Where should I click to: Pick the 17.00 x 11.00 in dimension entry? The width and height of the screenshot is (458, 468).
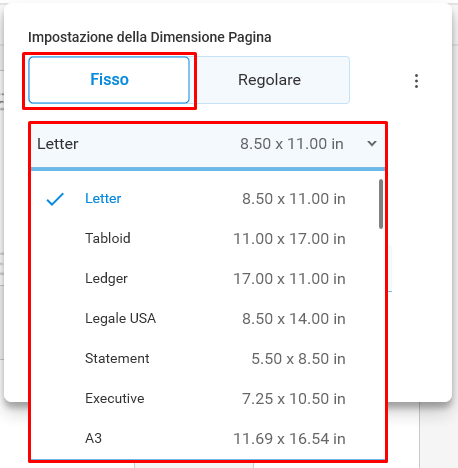point(289,279)
